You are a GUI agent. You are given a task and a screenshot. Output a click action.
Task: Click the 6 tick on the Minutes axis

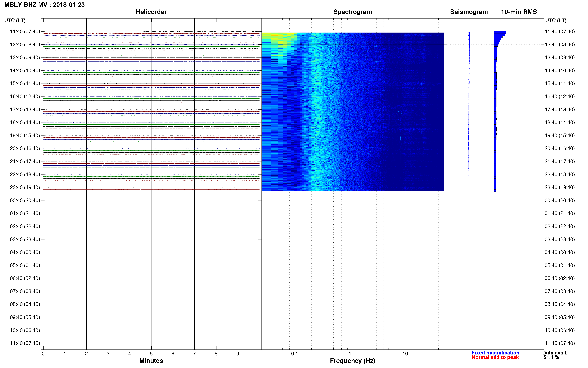[x=173, y=354]
